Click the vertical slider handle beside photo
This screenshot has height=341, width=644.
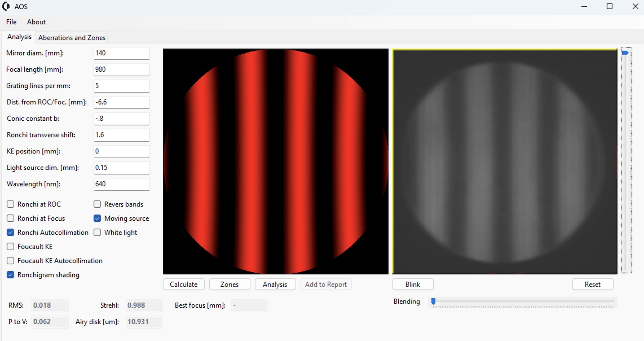[625, 53]
